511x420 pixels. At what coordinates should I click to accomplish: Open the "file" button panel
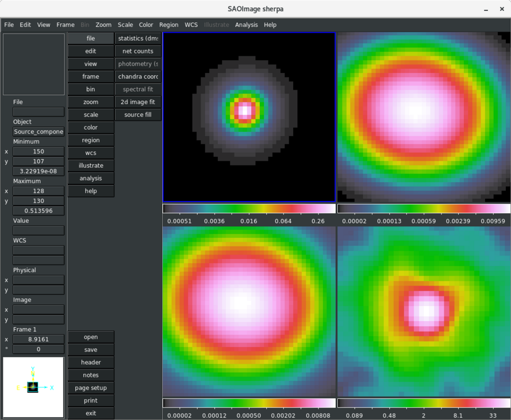coord(90,38)
